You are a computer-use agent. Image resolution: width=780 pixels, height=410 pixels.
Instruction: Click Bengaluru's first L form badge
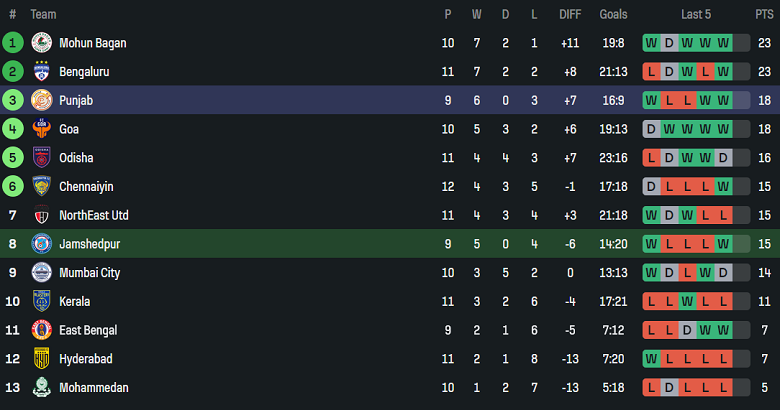(651, 72)
